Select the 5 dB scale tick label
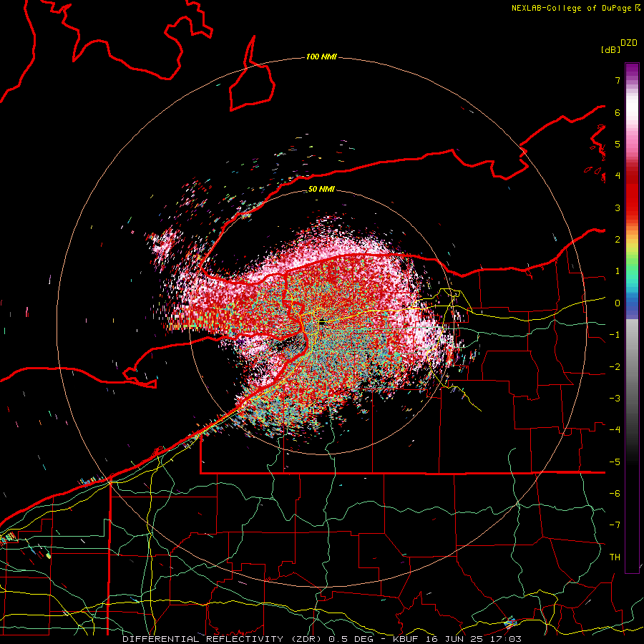 [618, 144]
